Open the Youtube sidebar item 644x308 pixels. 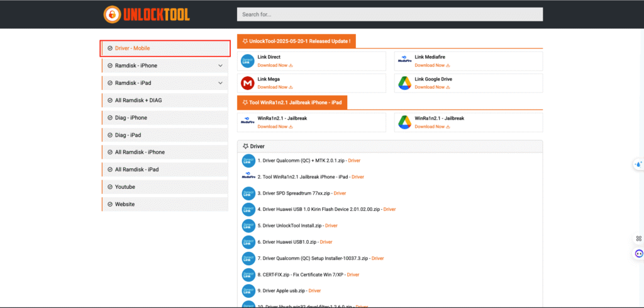[x=165, y=186]
